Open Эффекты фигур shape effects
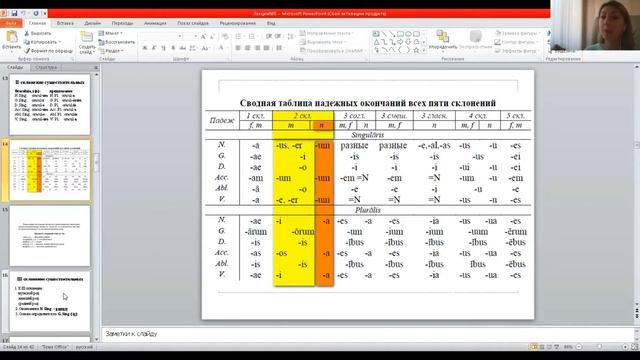 click(x=516, y=51)
